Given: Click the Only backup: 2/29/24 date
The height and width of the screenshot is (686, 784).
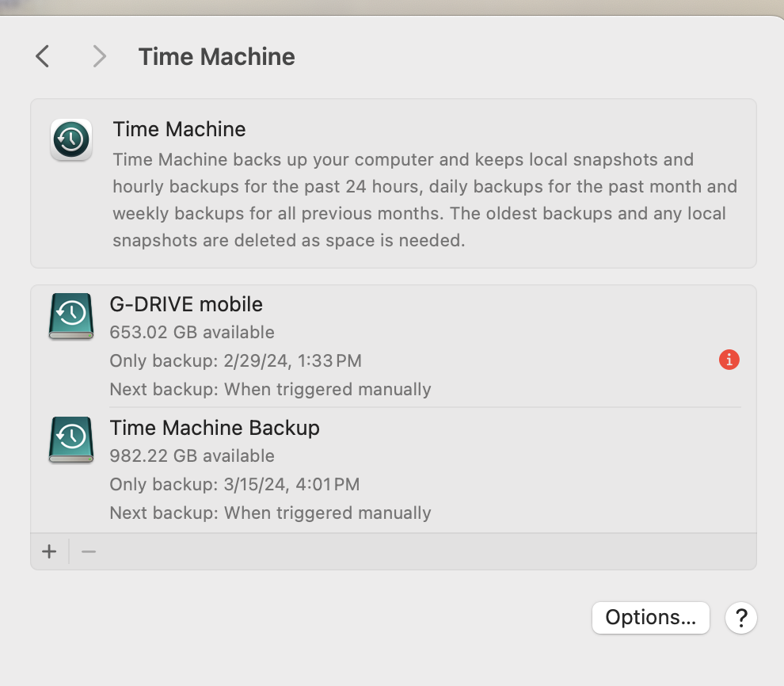Looking at the screenshot, I should coord(234,360).
